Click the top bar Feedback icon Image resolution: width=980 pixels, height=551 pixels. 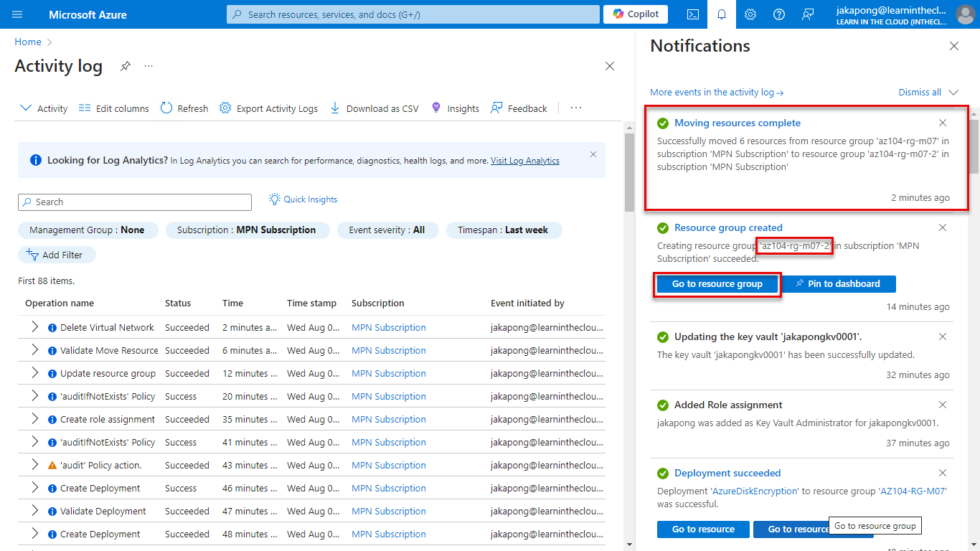coord(808,14)
